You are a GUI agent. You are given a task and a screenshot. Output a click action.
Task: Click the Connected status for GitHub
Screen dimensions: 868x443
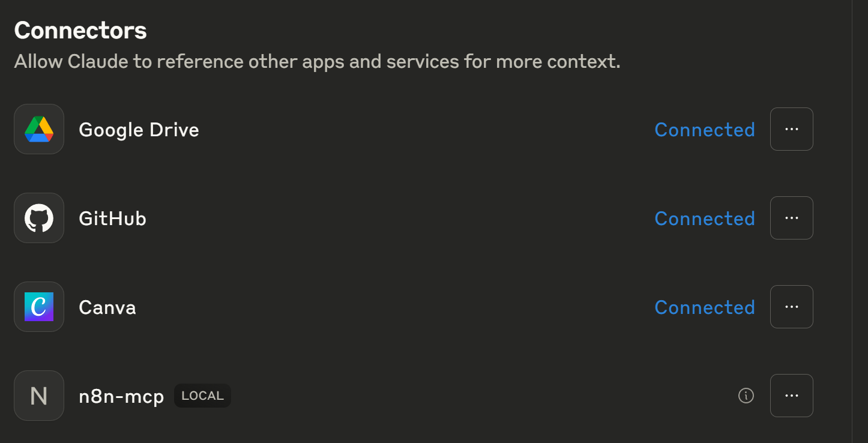click(704, 218)
